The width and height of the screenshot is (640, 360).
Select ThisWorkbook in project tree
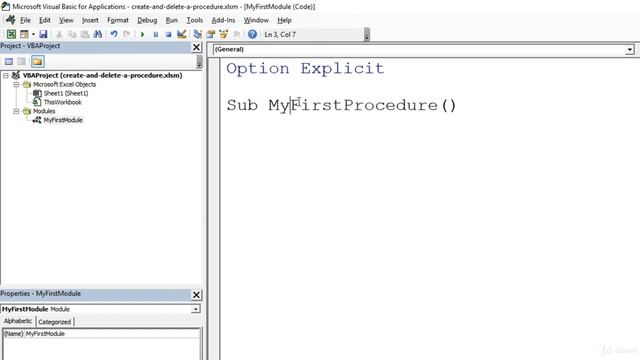pyautogui.click(x=62, y=102)
